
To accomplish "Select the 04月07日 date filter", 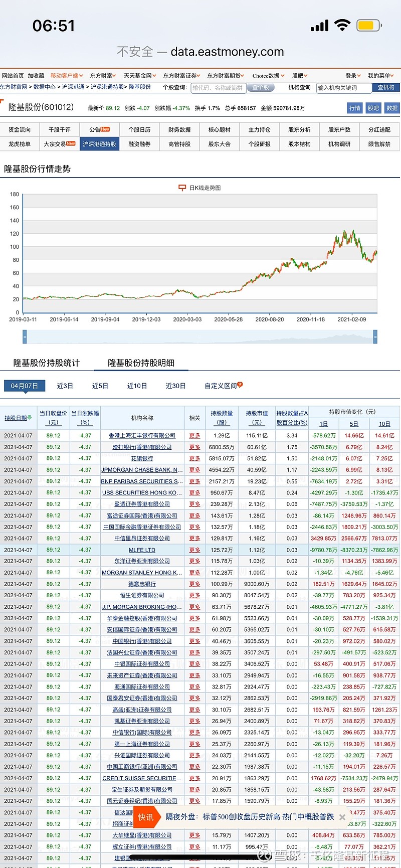I will pos(25,386).
